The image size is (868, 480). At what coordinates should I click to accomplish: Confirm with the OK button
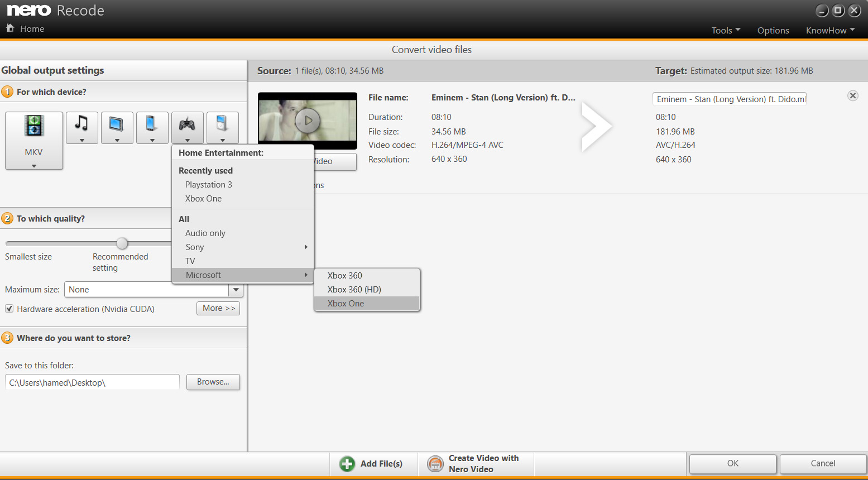click(x=733, y=463)
